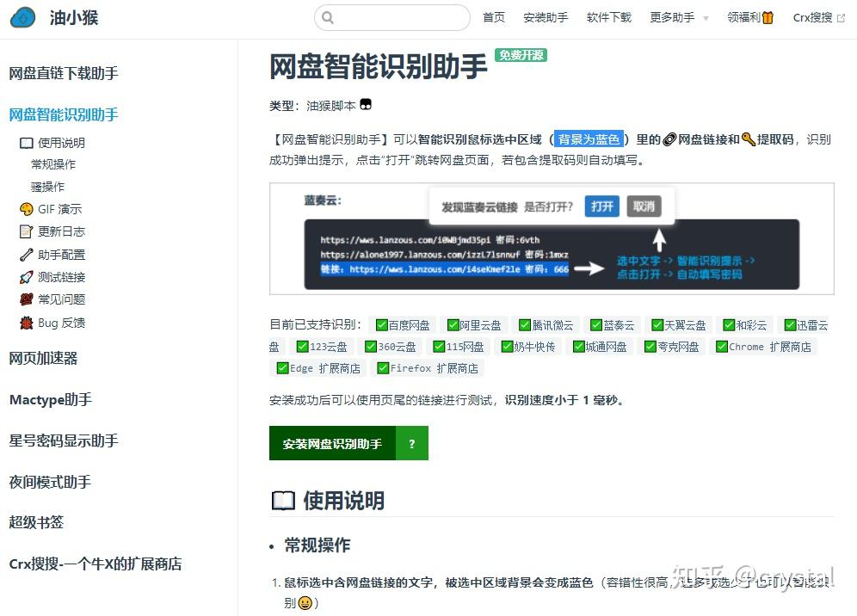Image resolution: width=857 pixels, height=616 pixels.
Task: Toggle the 蓝奏云 checkbox
Action: [x=595, y=324]
